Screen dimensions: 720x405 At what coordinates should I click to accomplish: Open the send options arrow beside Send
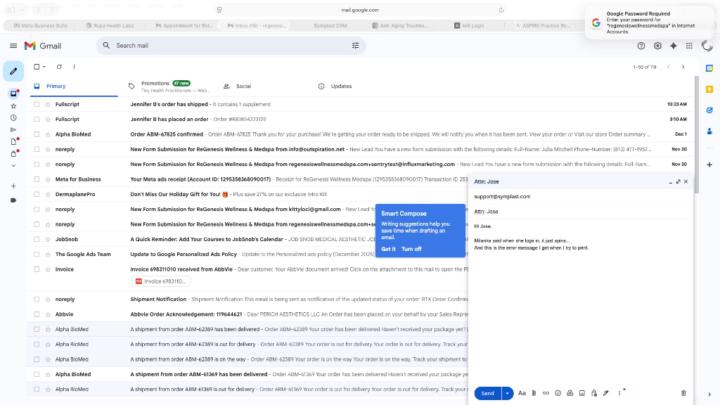pyautogui.click(x=507, y=393)
